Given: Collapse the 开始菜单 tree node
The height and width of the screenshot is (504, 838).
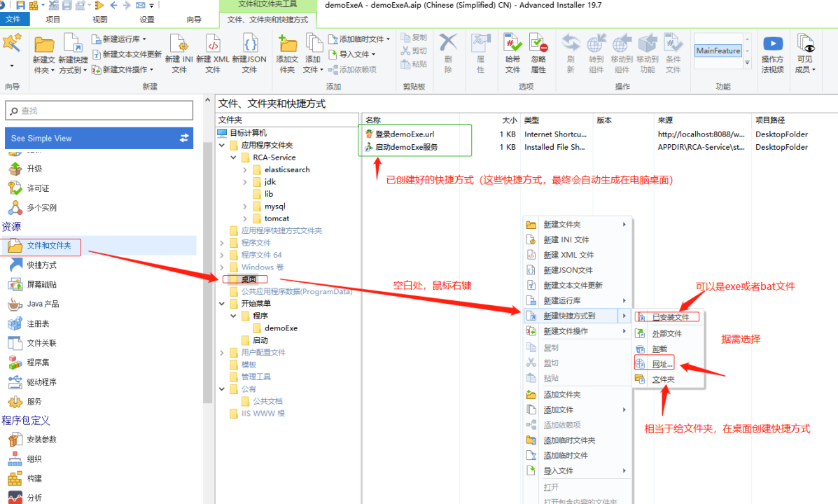Looking at the screenshot, I should tap(222, 303).
